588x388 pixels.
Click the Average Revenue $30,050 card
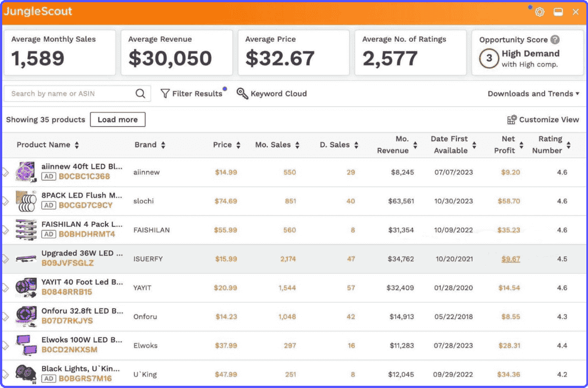coord(177,53)
